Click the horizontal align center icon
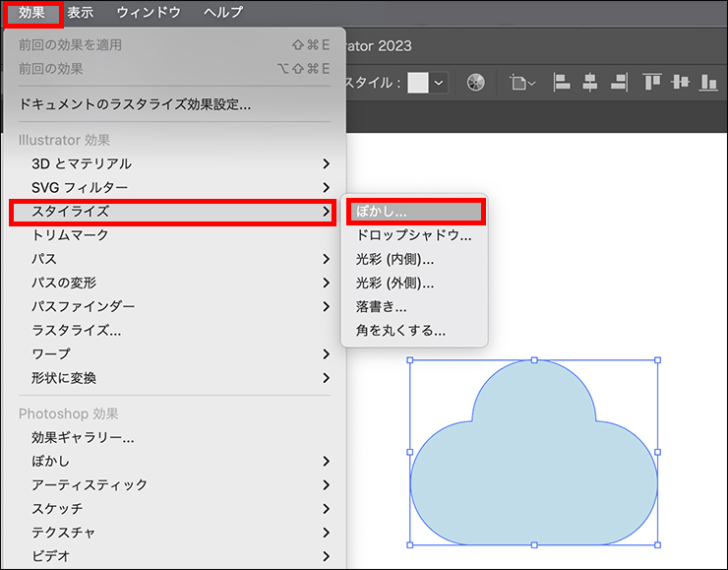 tap(589, 83)
